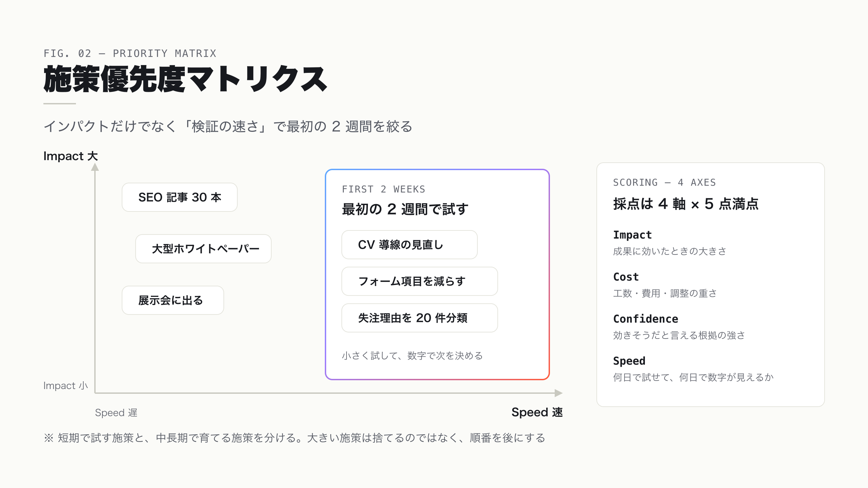Click the 'Speed 速' axis label
Viewport: 868px width, 488px height.
pyautogui.click(x=537, y=412)
